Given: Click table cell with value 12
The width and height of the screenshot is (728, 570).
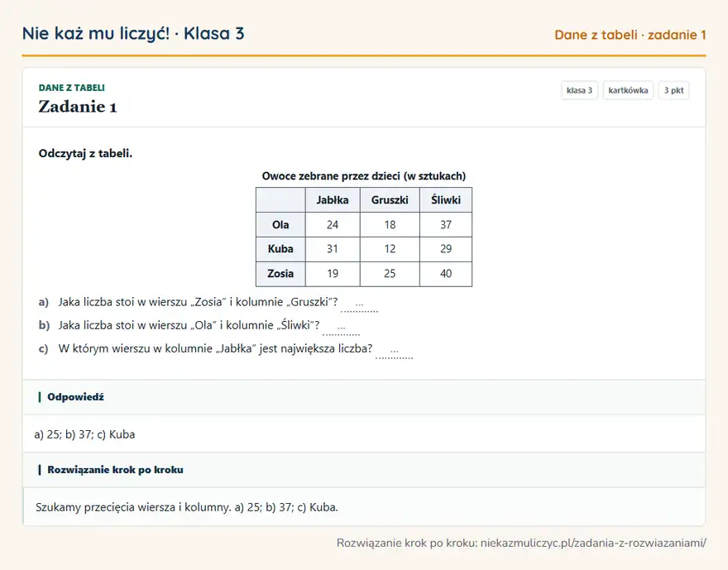Looking at the screenshot, I should 390,249.
